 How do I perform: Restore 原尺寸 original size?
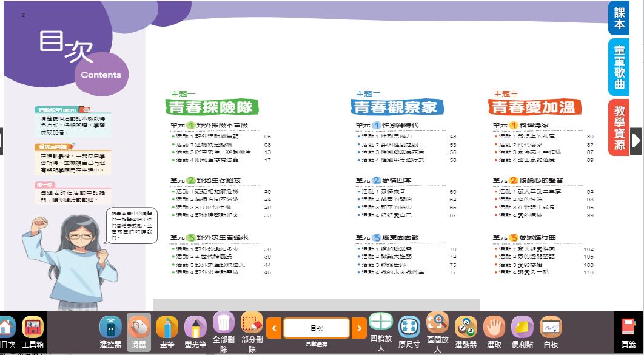(x=409, y=332)
